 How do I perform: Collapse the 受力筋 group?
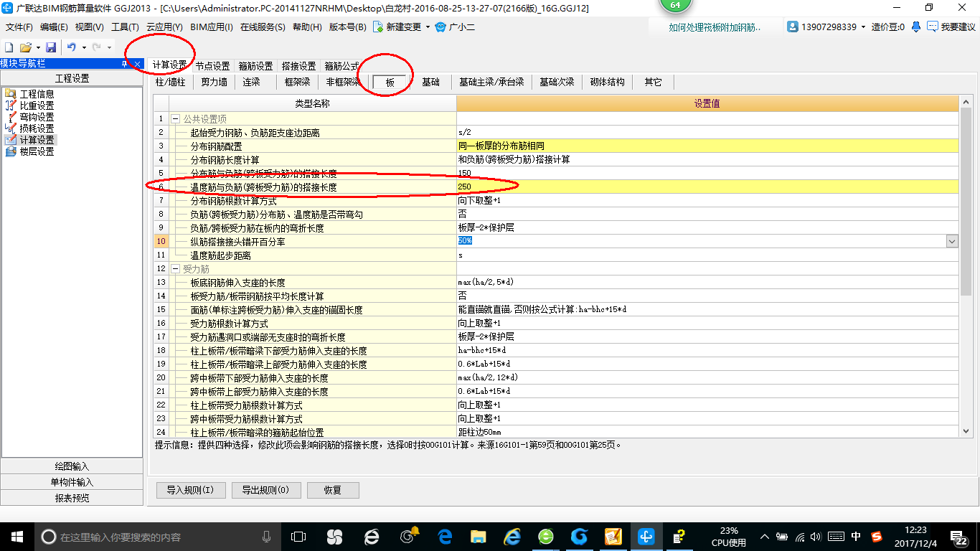[175, 269]
